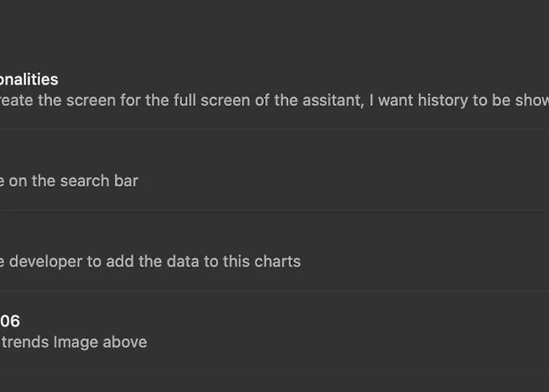
Task: Click the word "Image" in the last preview
Action: (75, 343)
